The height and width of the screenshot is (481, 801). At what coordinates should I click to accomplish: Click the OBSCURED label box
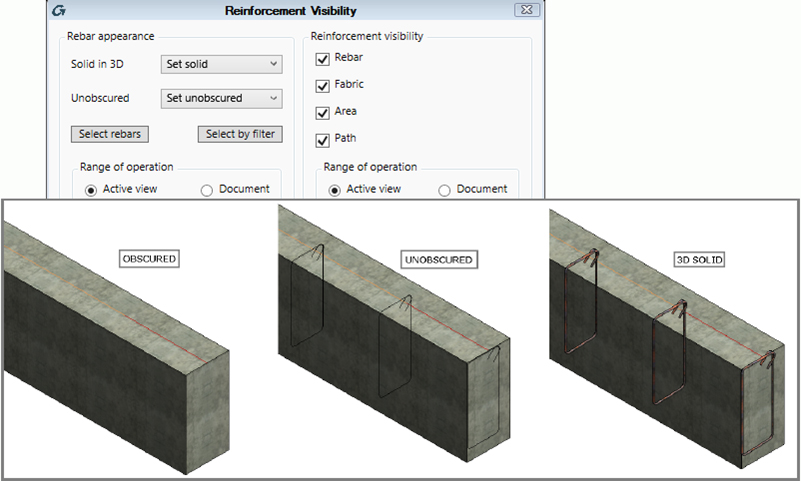tap(149, 259)
